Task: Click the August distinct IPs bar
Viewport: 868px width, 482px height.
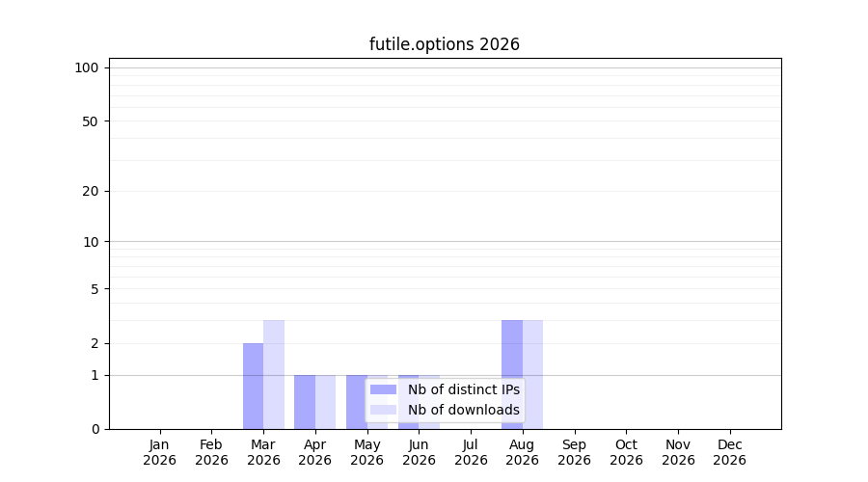Action: (512, 375)
